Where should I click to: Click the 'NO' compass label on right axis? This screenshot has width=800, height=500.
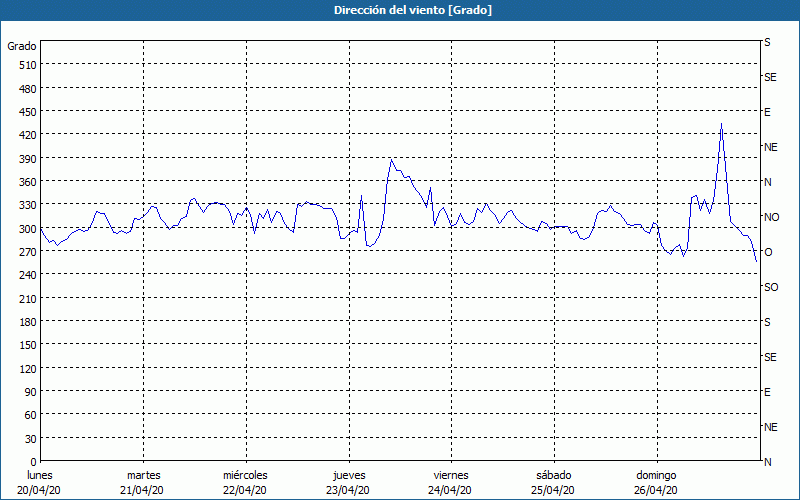click(771, 217)
